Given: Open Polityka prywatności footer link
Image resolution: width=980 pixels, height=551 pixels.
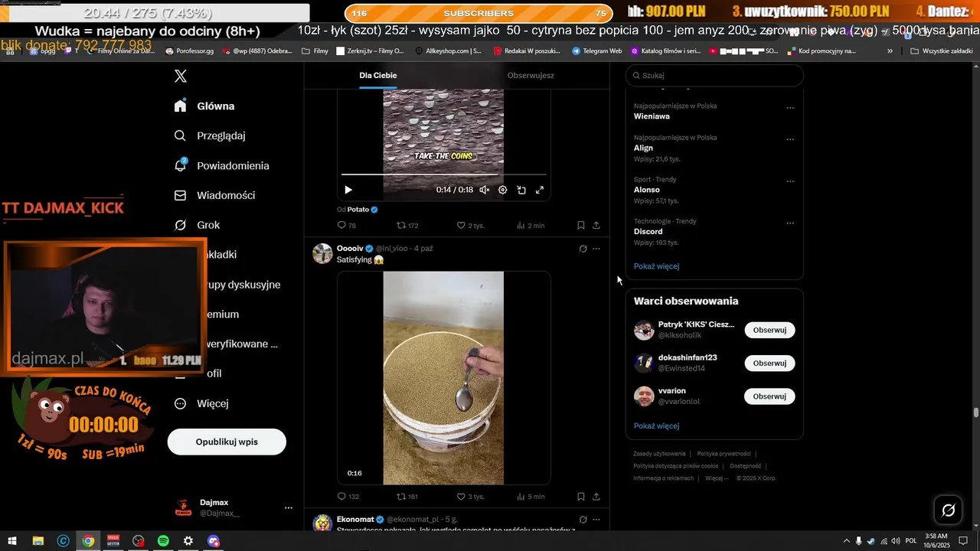Looking at the screenshot, I should coord(724,454).
